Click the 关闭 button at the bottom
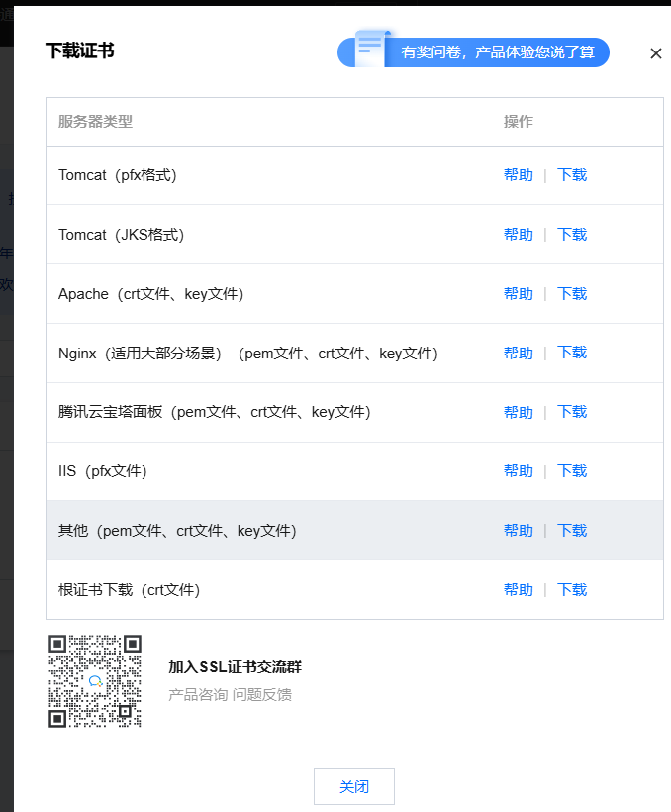 [353, 787]
